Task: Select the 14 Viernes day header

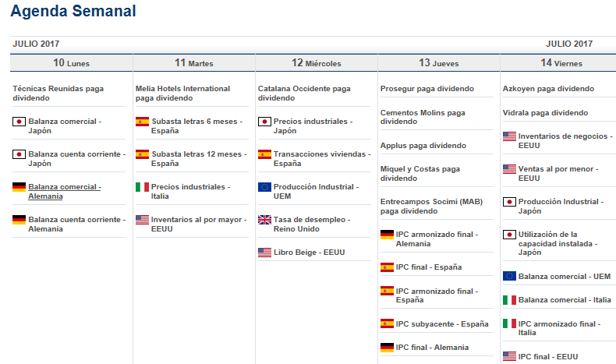Action: 558,63
